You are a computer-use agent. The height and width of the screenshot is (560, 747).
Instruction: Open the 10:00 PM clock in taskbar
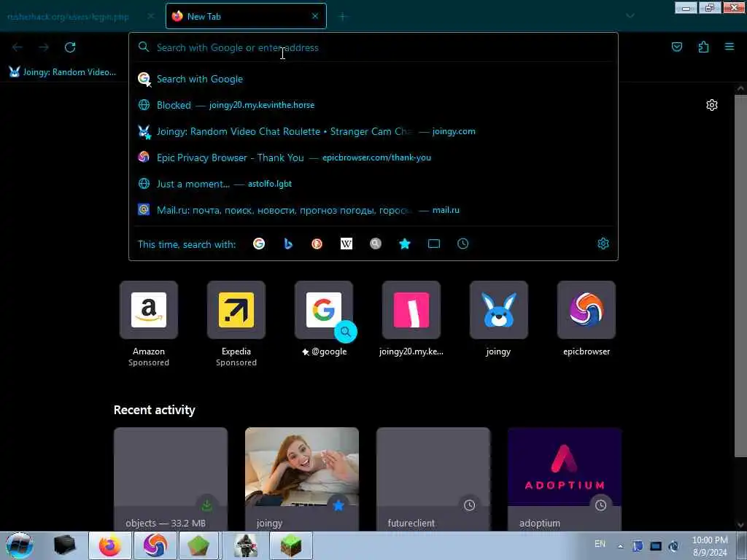[x=710, y=546]
